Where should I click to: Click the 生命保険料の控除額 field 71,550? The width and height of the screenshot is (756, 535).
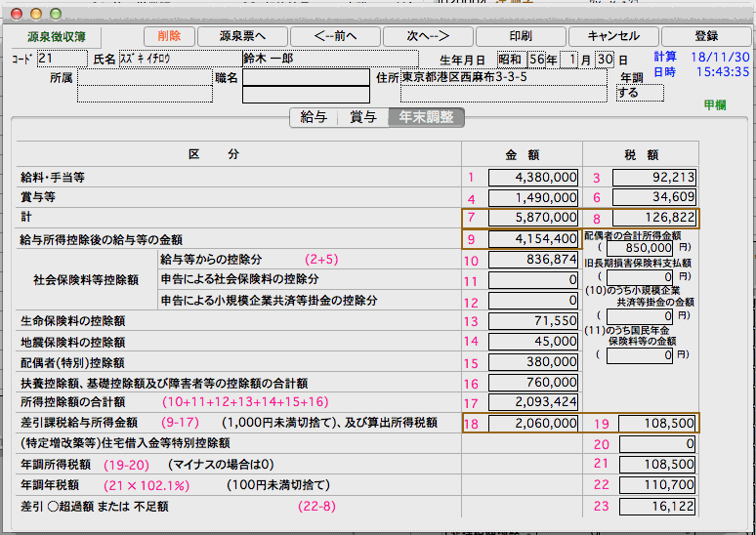[x=533, y=321]
